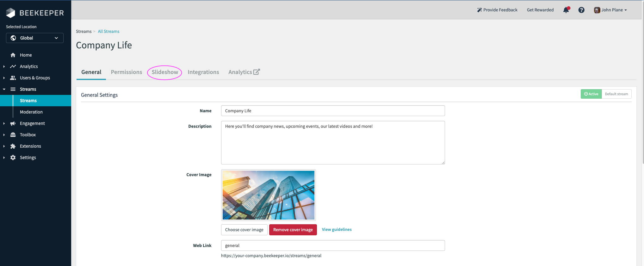Switch to the Slideshow tab
This screenshot has height=266, width=644.
coord(165,72)
